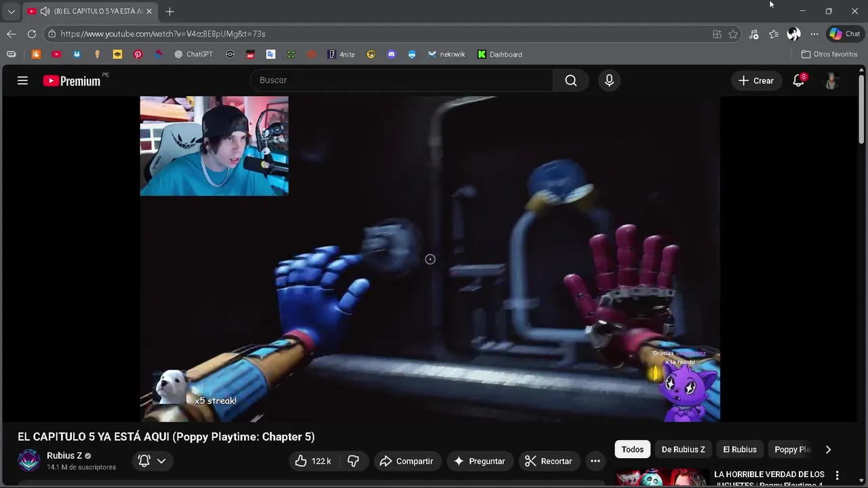Open the 4nite bookmark
The image size is (868, 488).
tap(341, 54)
